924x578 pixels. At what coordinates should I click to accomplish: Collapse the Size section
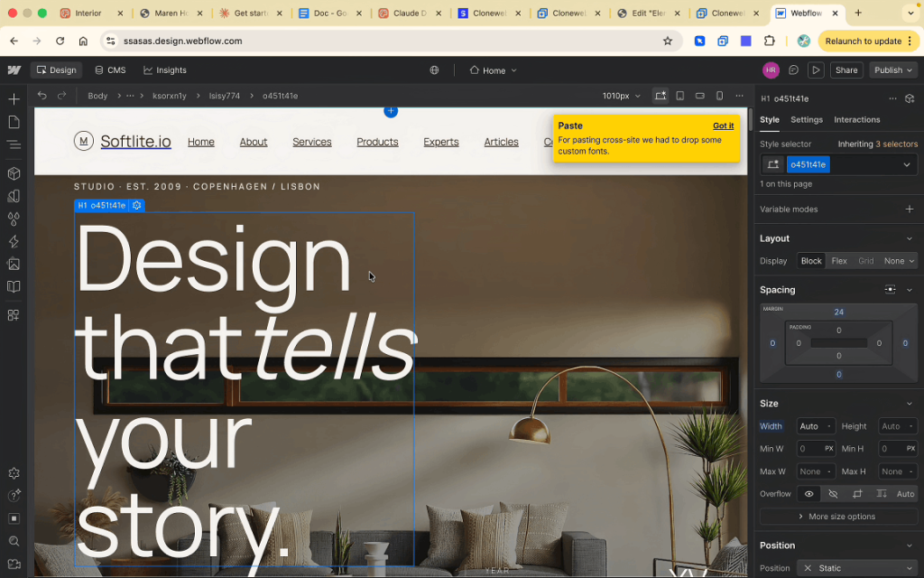pos(910,404)
